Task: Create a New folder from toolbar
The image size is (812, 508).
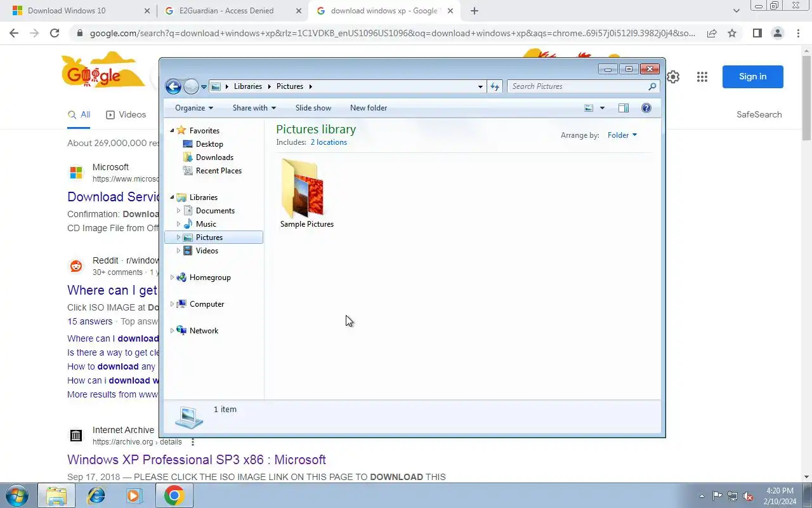Action: click(x=369, y=108)
